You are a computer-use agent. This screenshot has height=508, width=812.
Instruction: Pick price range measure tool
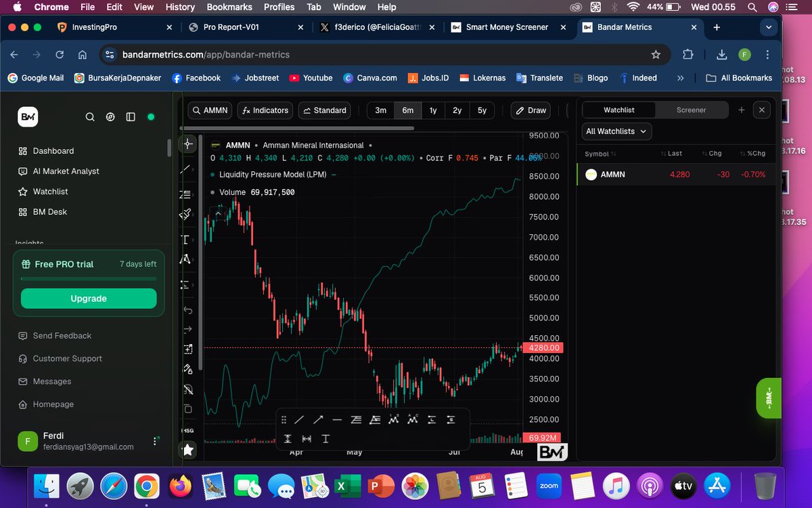click(288, 439)
